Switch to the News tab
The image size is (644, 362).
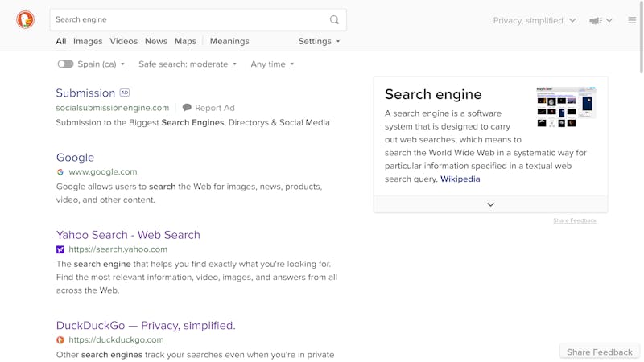pyautogui.click(x=155, y=41)
